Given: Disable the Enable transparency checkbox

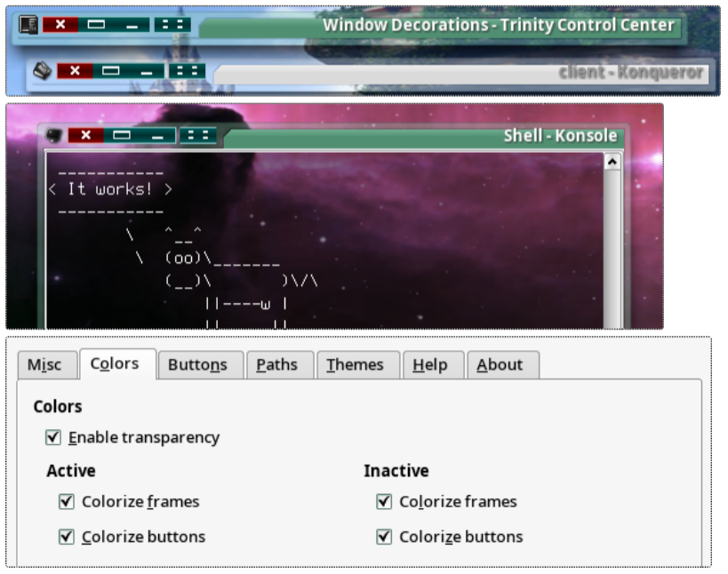Looking at the screenshot, I should (53, 437).
